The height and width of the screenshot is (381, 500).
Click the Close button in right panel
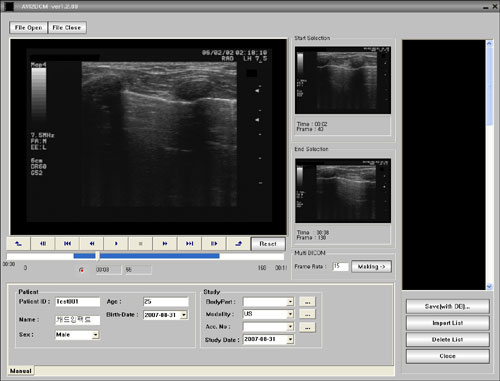(x=447, y=356)
